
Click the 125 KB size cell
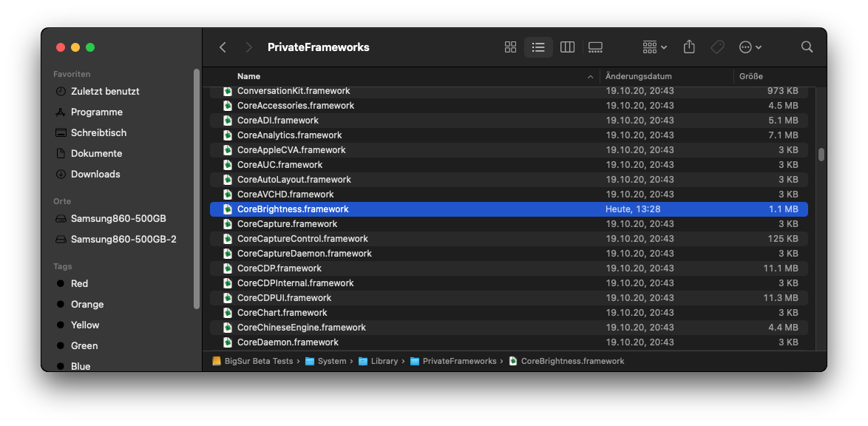pyautogui.click(x=783, y=239)
